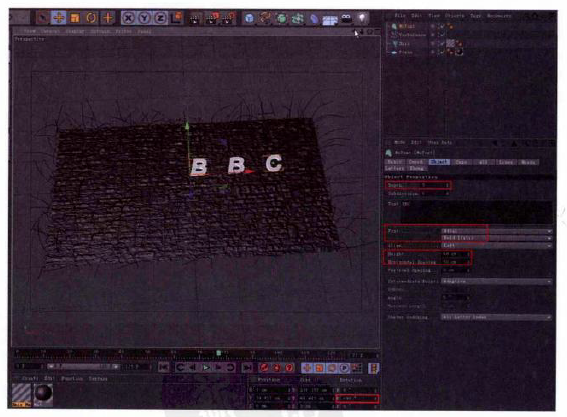Add a light object
Screen dimensions: 567x417
pos(362,18)
